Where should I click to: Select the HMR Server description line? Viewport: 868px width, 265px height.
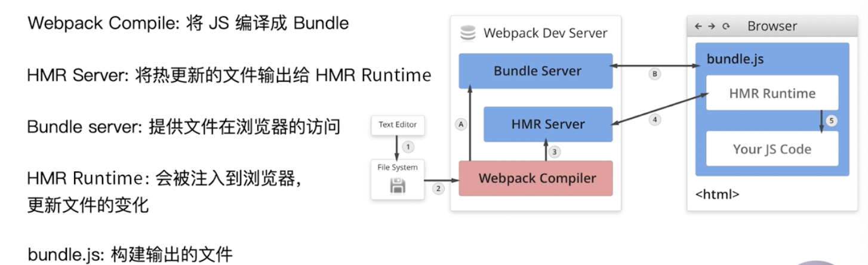(229, 75)
